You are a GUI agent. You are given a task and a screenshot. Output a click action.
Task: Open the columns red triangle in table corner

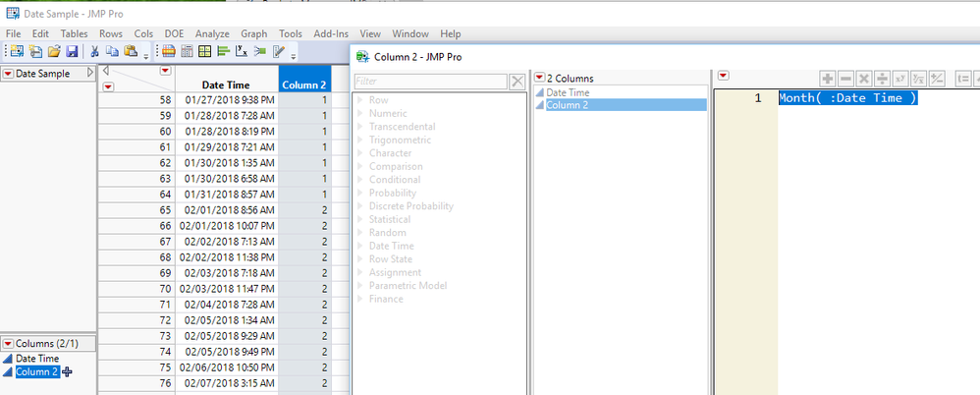coord(165,71)
